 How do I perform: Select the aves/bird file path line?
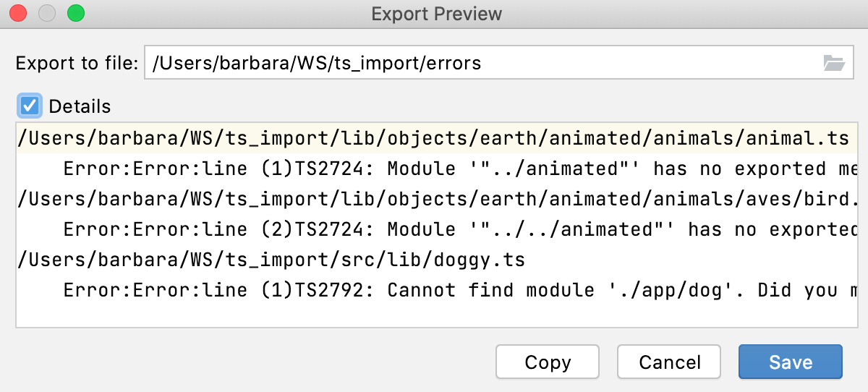(433, 199)
